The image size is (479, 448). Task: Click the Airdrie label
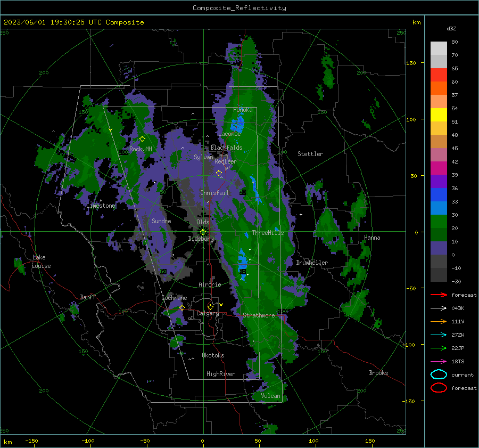[210, 284]
